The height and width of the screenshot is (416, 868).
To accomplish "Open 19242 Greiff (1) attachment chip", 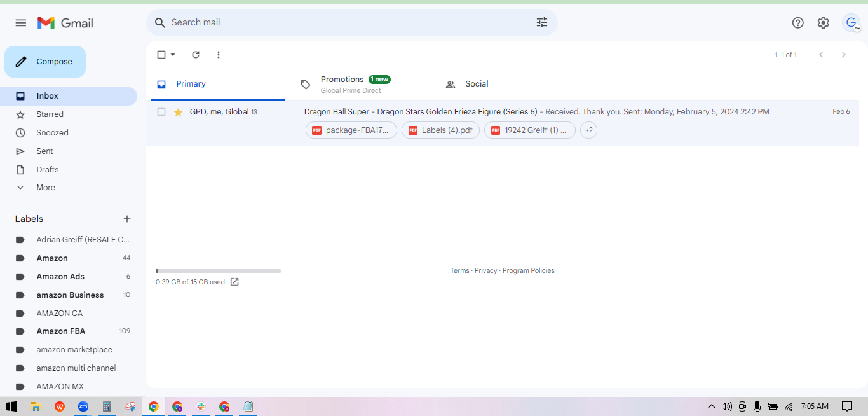I will (x=530, y=130).
